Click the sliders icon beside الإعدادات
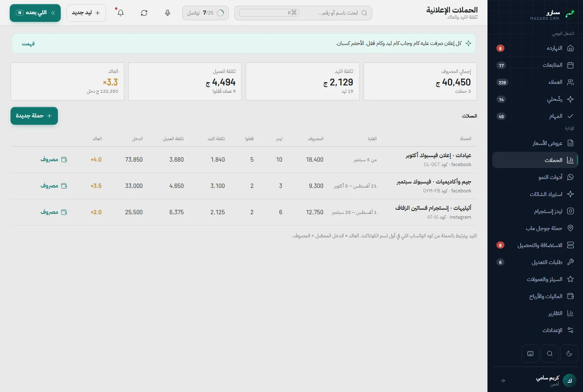The height and width of the screenshot is (392, 583). click(570, 330)
